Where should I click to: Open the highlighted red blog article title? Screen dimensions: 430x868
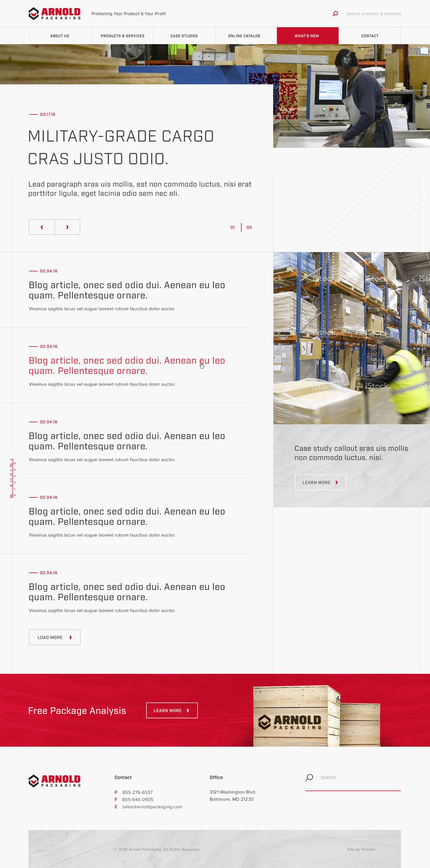pyautogui.click(x=127, y=366)
